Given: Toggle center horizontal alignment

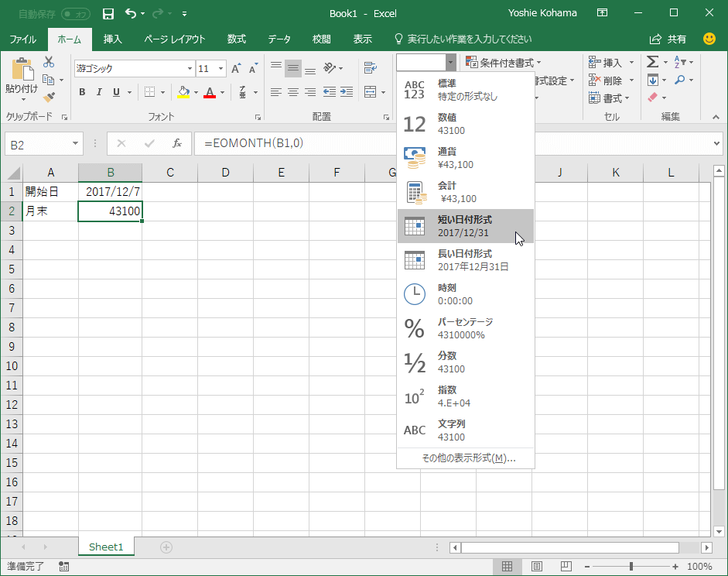Looking at the screenshot, I should point(293,92).
